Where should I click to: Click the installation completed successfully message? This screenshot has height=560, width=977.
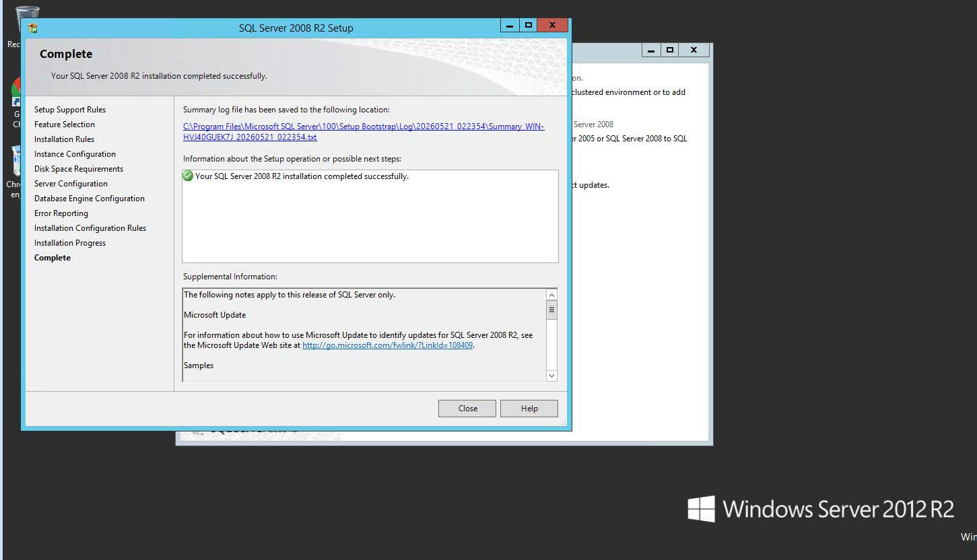click(x=302, y=176)
